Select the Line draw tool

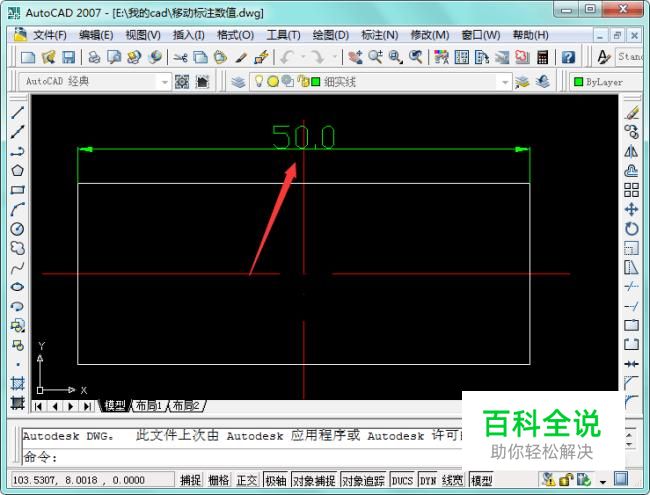click(x=17, y=112)
